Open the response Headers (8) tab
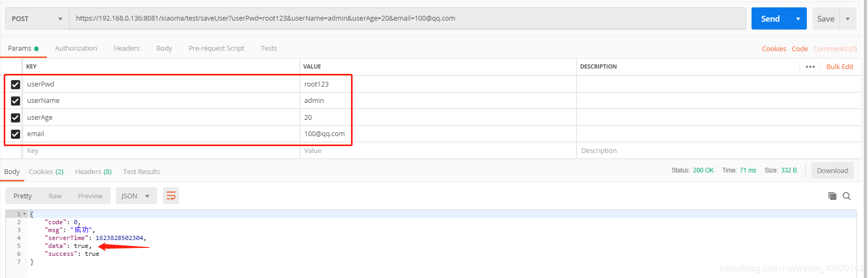The width and height of the screenshot is (868, 278). [93, 171]
